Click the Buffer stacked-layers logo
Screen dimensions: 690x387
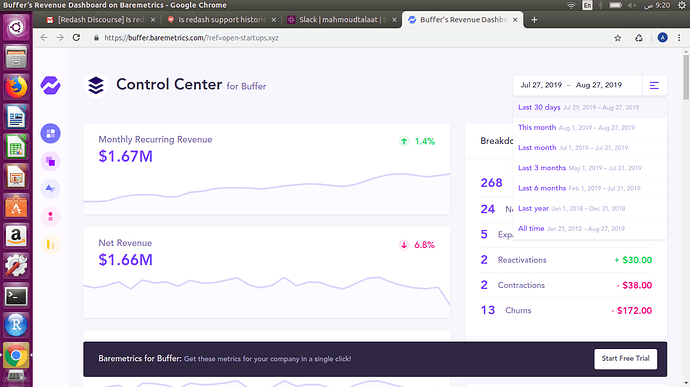click(96, 85)
